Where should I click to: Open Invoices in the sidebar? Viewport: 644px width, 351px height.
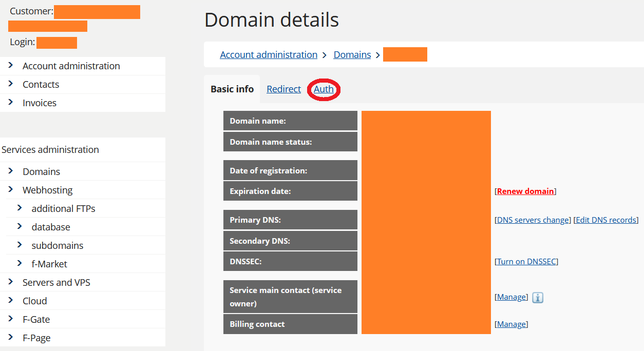tap(39, 103)
